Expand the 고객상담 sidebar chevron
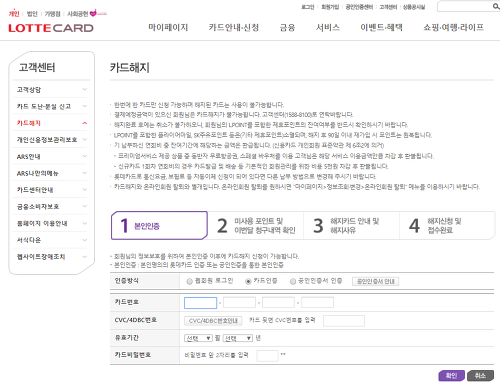This screenshot has height=390, width=500. pyautogui.click(x=85, y=89)
